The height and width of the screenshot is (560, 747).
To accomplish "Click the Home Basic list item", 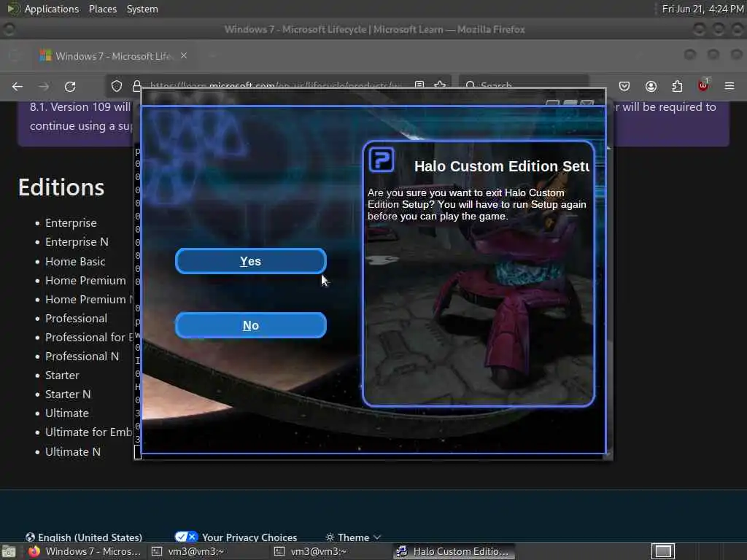I will pyautogui.click(x=75, y=262).
